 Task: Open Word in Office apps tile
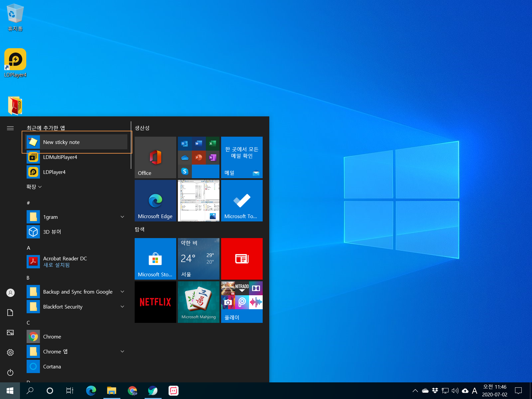(199, 143)
